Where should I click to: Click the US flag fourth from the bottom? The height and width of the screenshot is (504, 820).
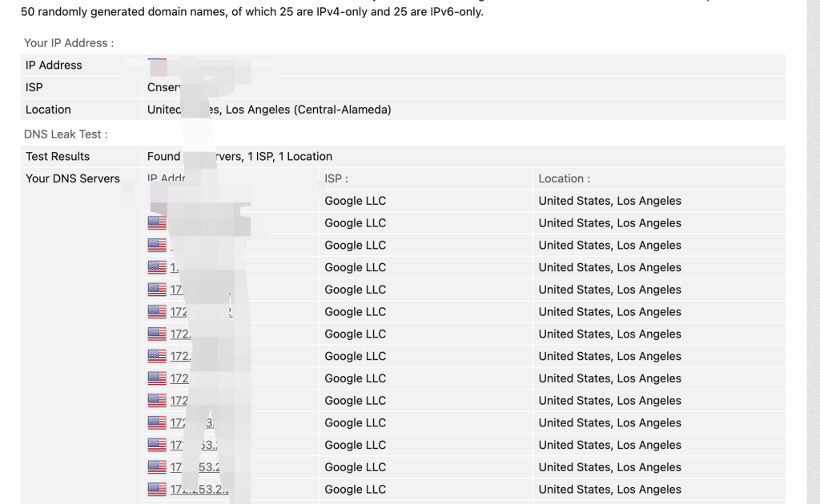click(x=157, y=422)
